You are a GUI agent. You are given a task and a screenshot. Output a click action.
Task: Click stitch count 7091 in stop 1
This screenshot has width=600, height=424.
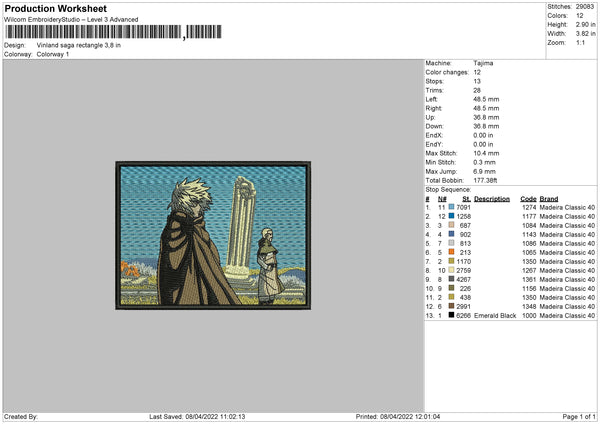[463, 207]
